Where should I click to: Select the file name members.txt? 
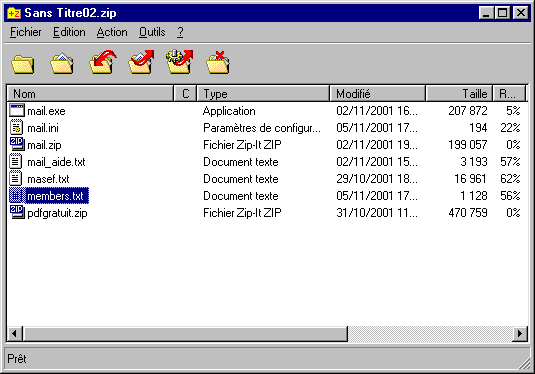(57, 196)
